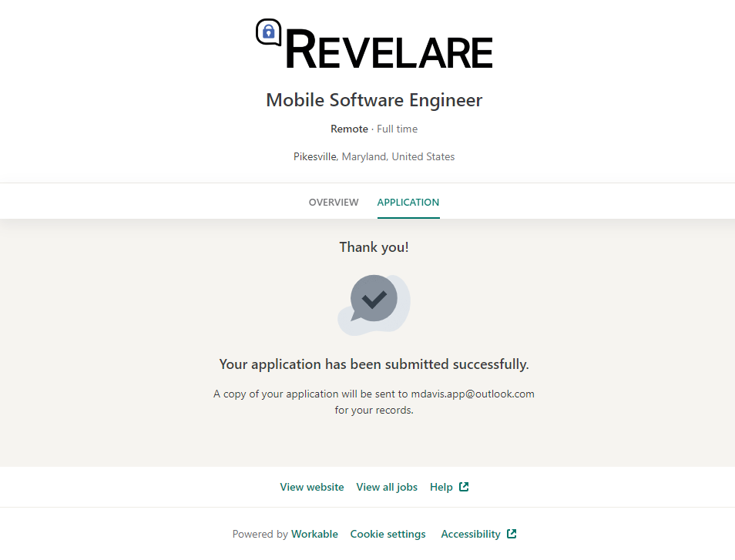This screenshot has width=735, height=560.
Task: Click the Pikesville, Maryland location text
Action: [x=374, y=156]
